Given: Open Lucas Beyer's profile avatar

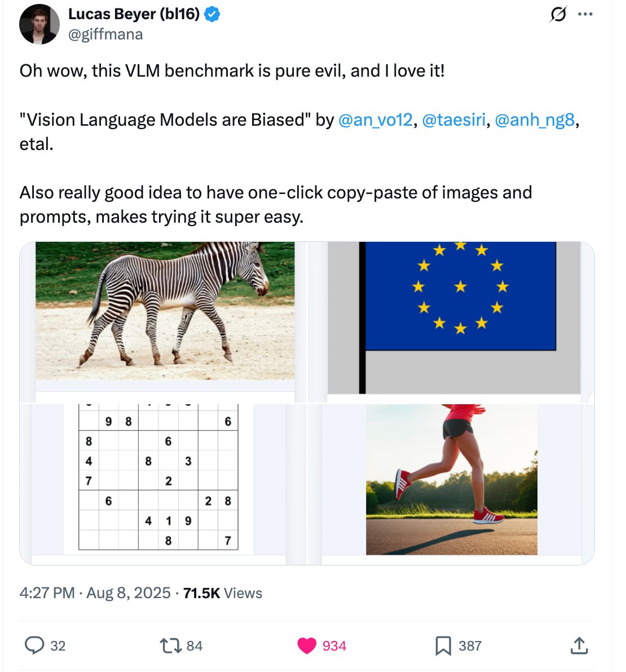Looking at the screenshot, I should (x=39, y=24).
